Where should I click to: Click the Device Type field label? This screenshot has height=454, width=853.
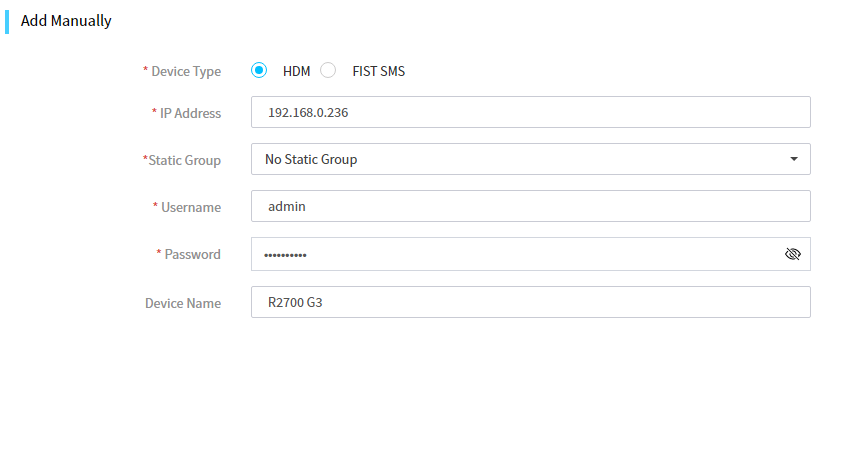182,71
